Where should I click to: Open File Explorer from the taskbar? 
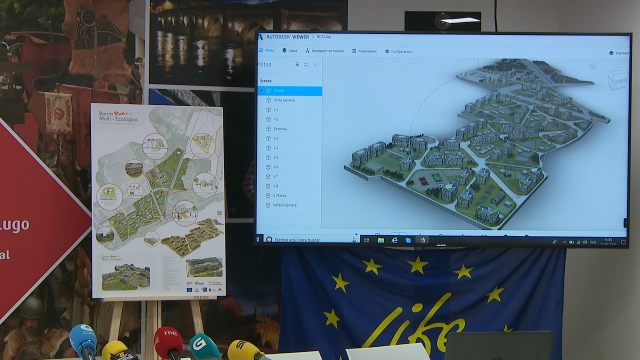tap(380, 240)
